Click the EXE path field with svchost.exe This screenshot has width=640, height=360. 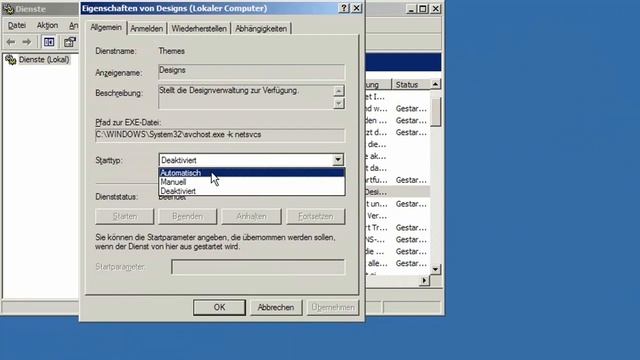click(x=220, y=135)
